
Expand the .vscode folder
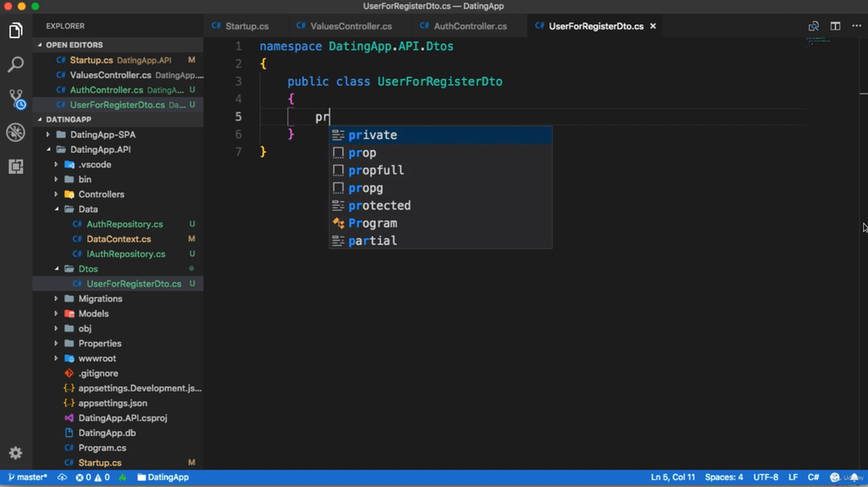tap(118, 164)
